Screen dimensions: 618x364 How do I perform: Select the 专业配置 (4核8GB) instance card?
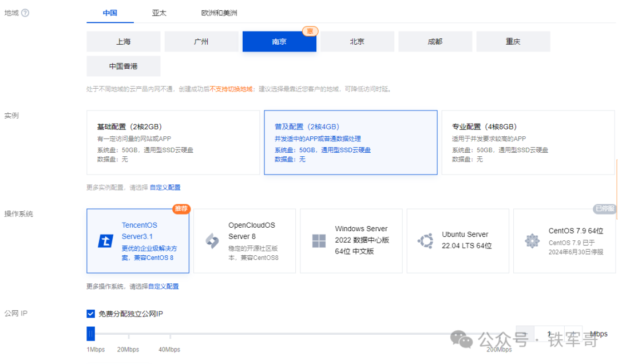point(528,143)
